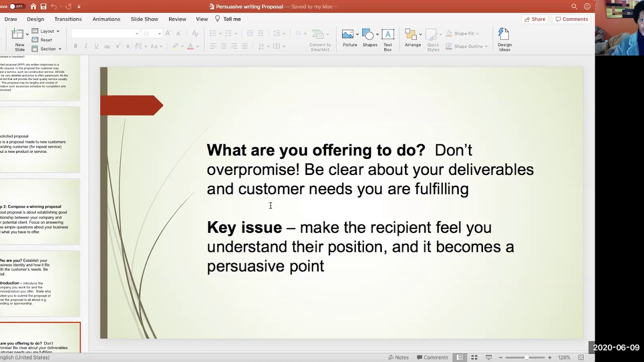Open the Design tab
The image size is (644, 362).
(x=36, y=19)
